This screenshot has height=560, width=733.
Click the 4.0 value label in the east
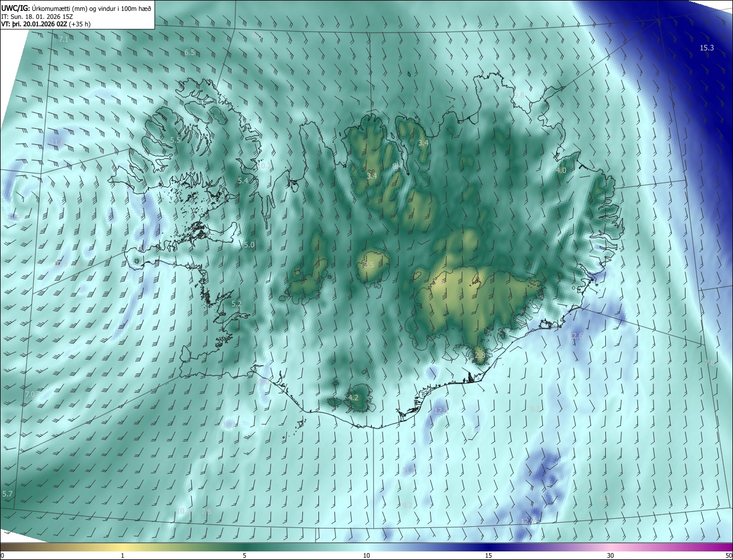pyautogui.click(x=561, y=170)
